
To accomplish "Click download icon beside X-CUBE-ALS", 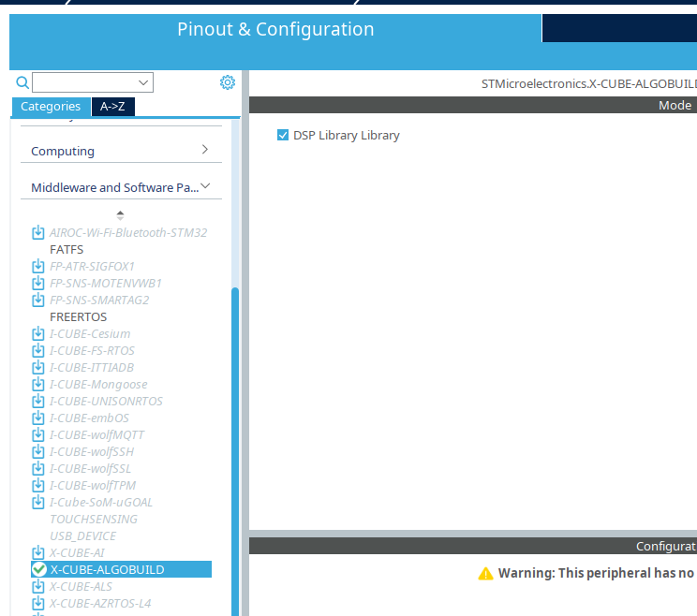I will [x=38, y=587].
